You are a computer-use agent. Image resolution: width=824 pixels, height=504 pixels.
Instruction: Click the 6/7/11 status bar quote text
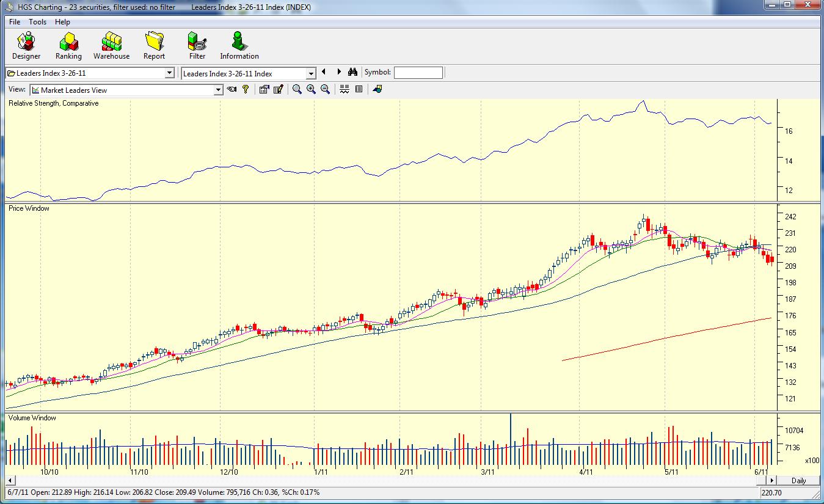163,492
